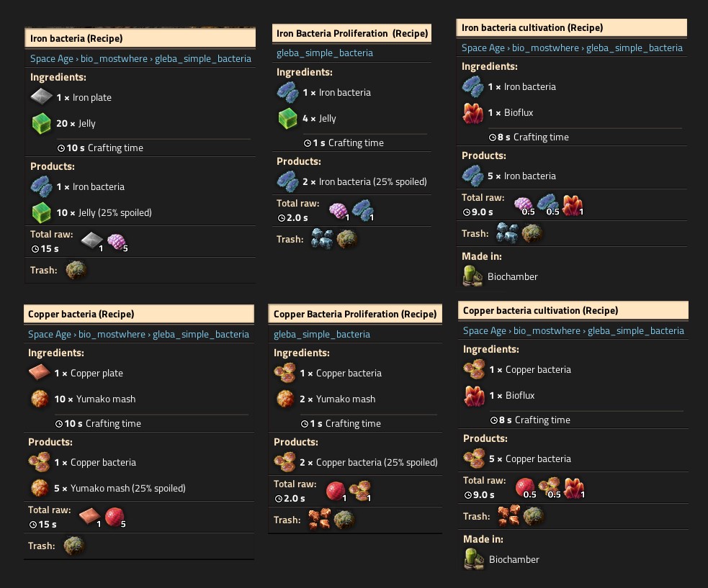Open gleba_simple_bacteria link in Iron Bacteria Proliferation
Image resolution: width=708 pixels, height=588 pixels.
click(325, 53)
